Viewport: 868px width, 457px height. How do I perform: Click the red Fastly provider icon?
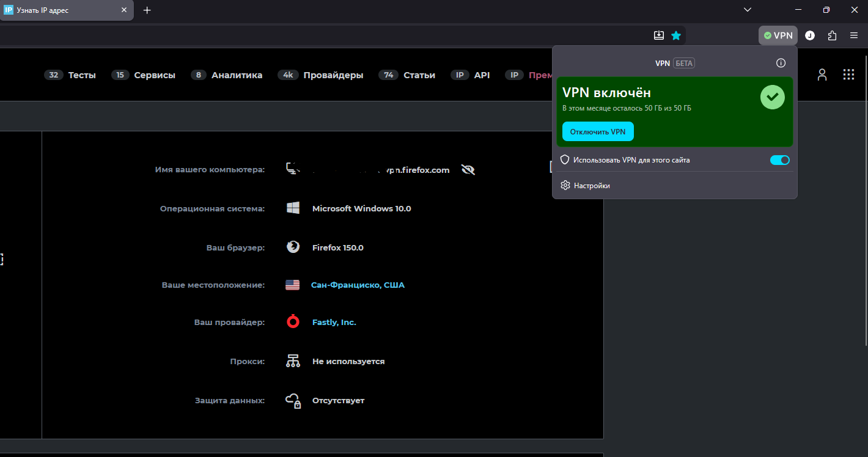[293, 322]
